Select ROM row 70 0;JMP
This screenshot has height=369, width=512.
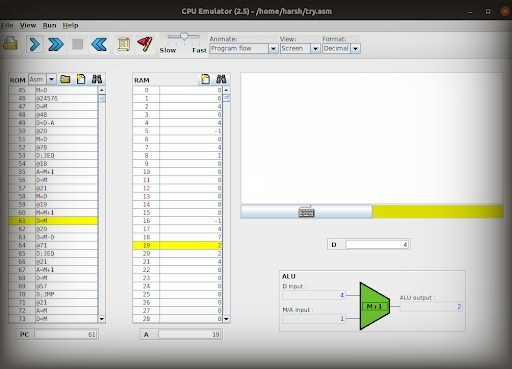[53, 294]
